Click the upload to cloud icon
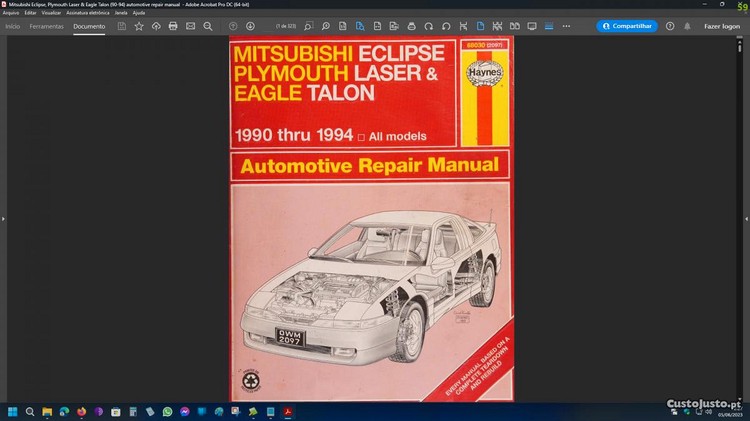Screen dimensions: 750x421 pyautogui.click(x=156, y=26)
